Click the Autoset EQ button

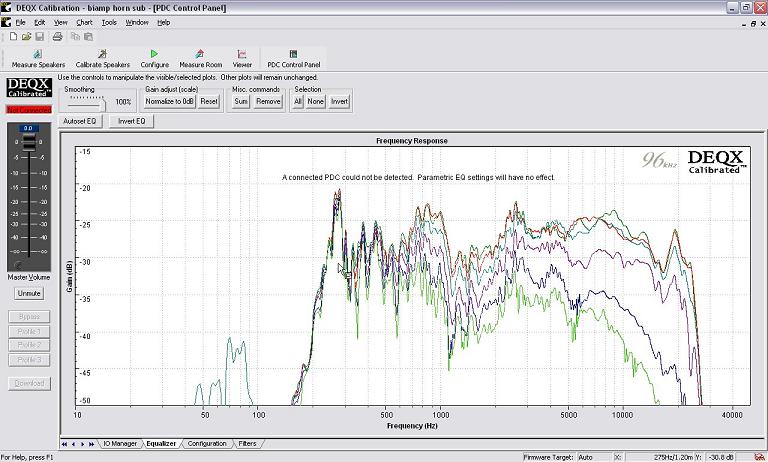point(80,121)
